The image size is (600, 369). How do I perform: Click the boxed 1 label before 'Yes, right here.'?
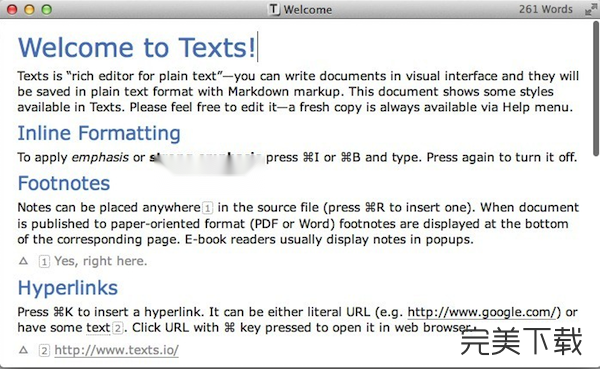tap(44, 261)
